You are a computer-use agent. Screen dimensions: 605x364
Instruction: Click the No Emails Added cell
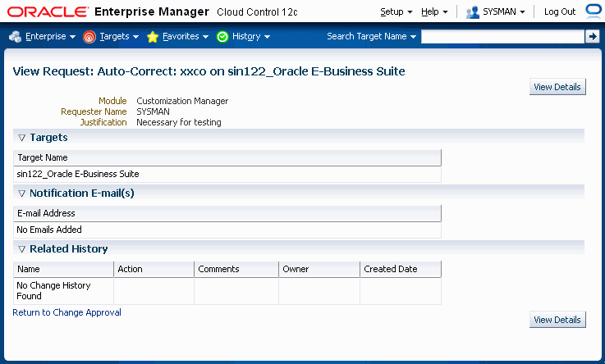pyautogui.click(x=227, y=230)
